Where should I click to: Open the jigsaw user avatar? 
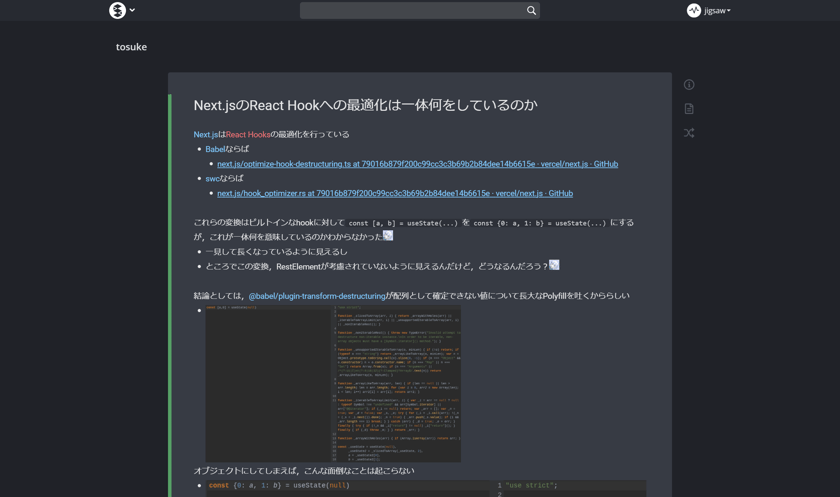[x=694, y=10]
